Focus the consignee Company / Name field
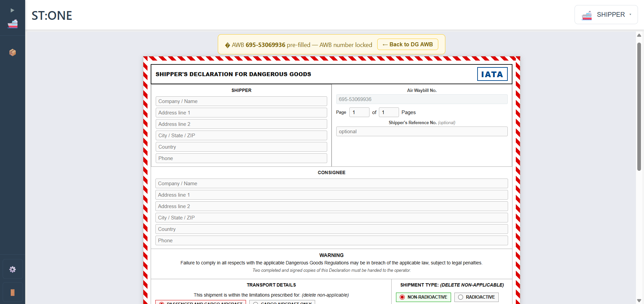This screenshot has width=644, height=304. [332, 184]
